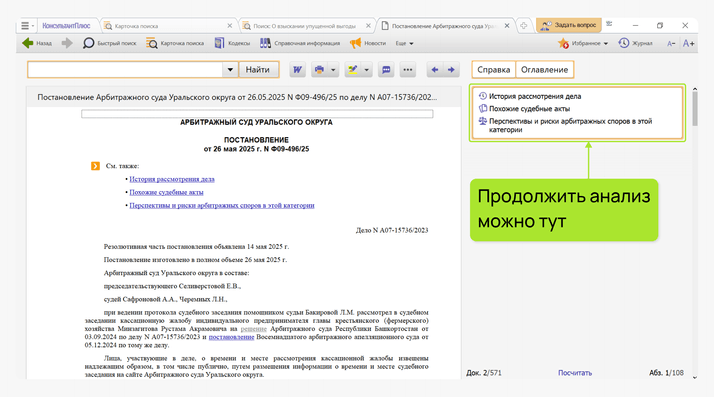Open the решение hyperlink in the text
Screen dimensions: 714x397
pyautogui.click(x=253, y=329)
